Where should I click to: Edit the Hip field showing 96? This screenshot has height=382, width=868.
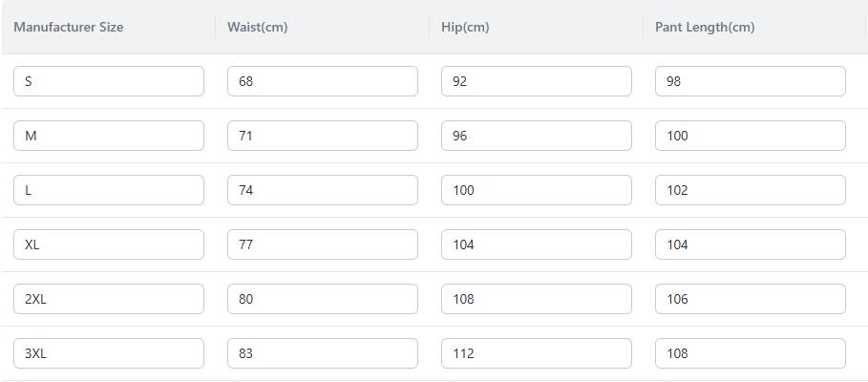(x=537, y=136)
